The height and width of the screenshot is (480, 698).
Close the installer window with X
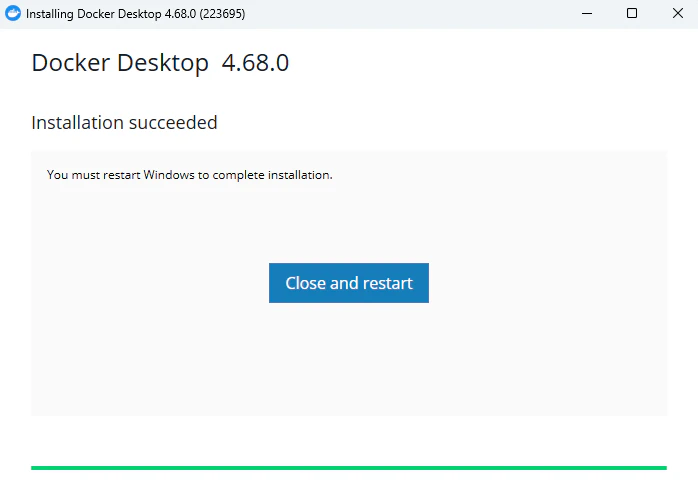678,13
